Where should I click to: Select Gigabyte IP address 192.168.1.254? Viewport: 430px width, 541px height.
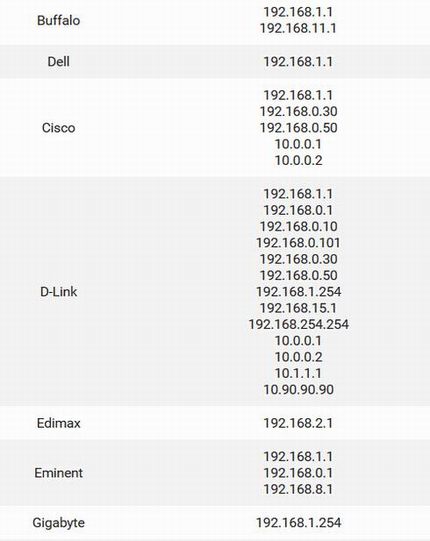coord(299,523)
